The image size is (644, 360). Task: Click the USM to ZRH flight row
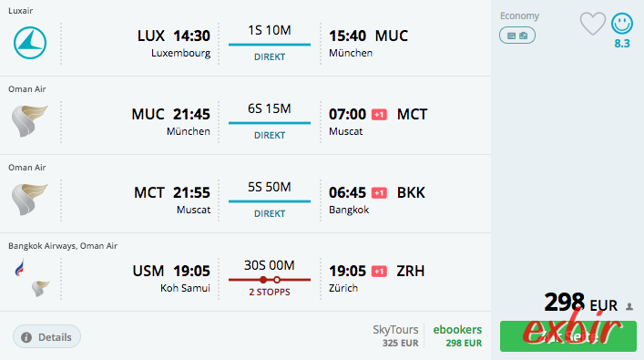pyautogui.click(x=245, y=273)
